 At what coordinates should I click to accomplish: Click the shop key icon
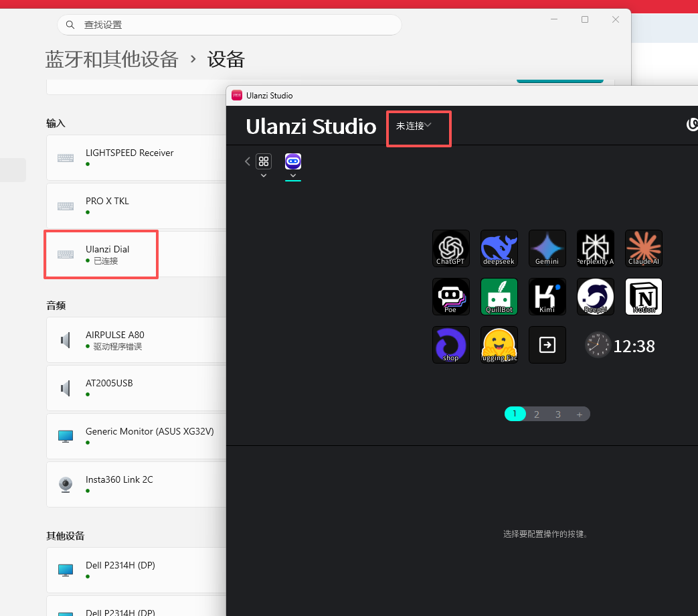(450, 345)
